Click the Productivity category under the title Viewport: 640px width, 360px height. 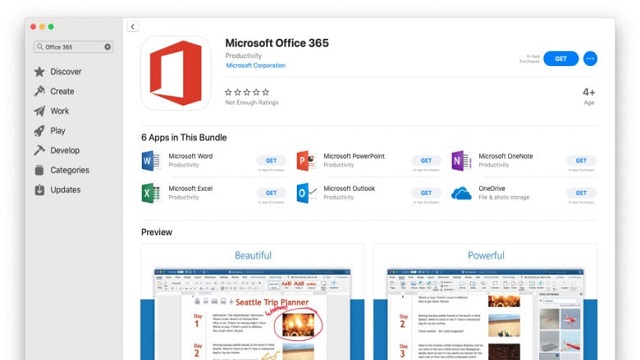point(243,56)
